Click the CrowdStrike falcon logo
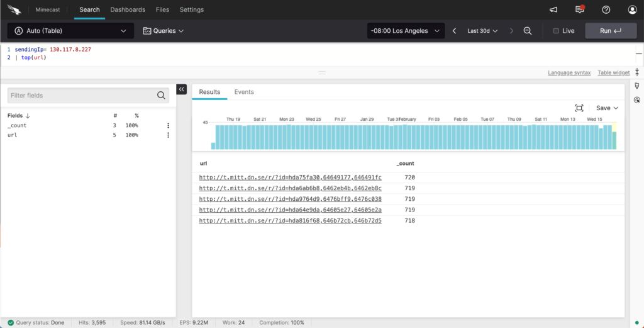 point(14,9)
